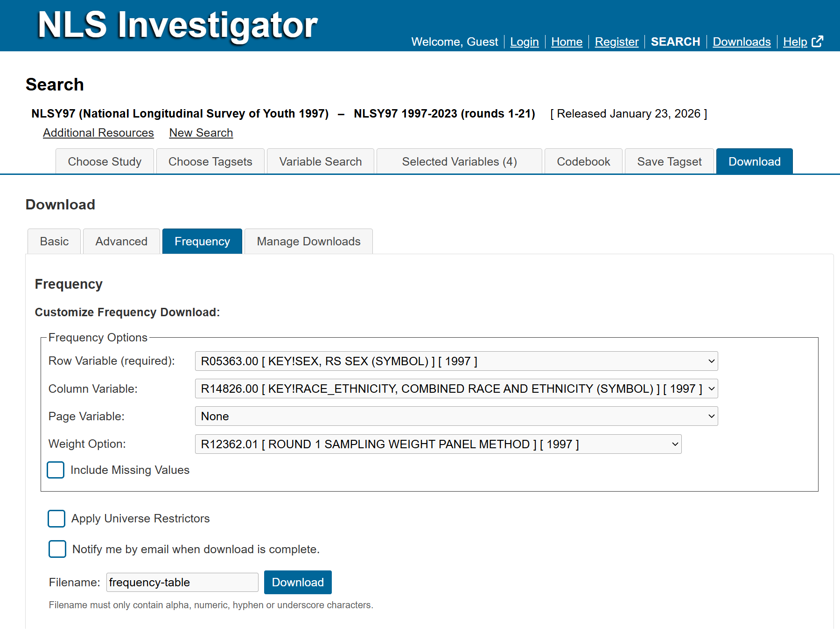Click the Include Missing Values label text
Image resolution: width=840 pixels, height=632 pixels.
point(130,470)
